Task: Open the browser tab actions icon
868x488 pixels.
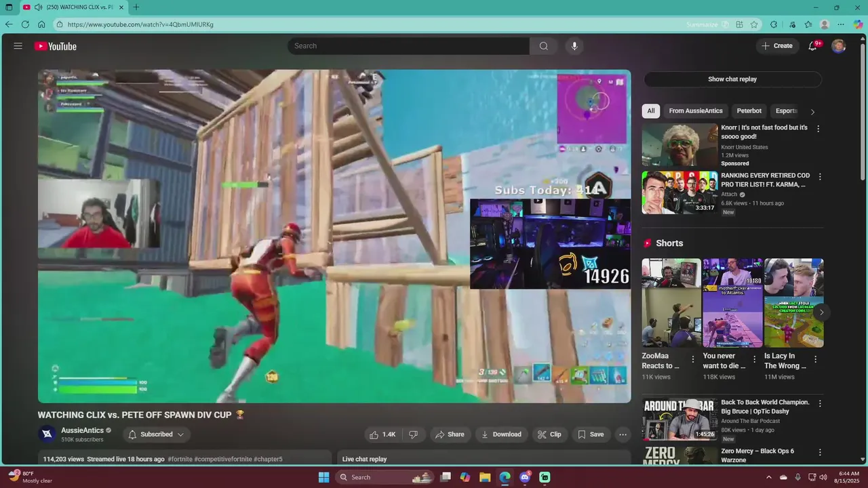Action: tap(9, 7)
